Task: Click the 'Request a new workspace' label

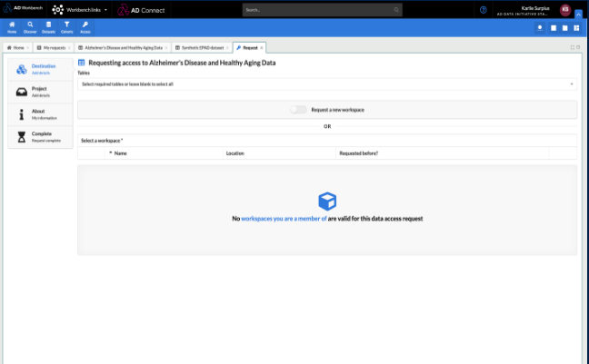Action: tap(338, 110)
